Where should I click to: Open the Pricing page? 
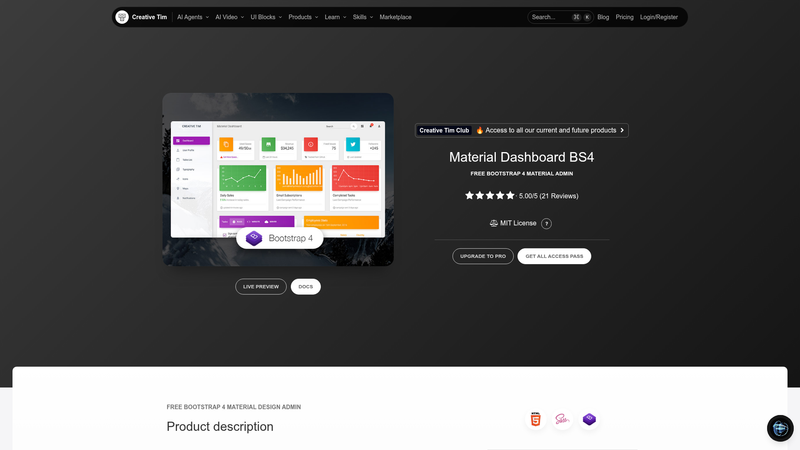point(624,17)
